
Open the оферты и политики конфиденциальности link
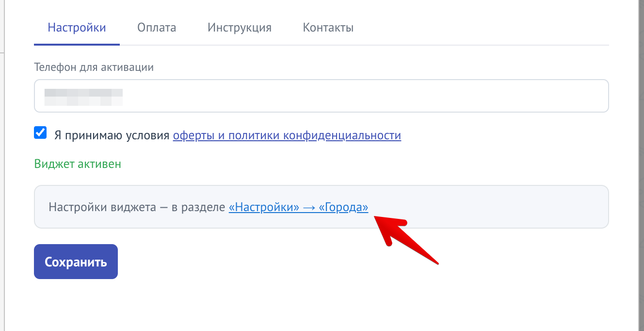coord(287,135)
